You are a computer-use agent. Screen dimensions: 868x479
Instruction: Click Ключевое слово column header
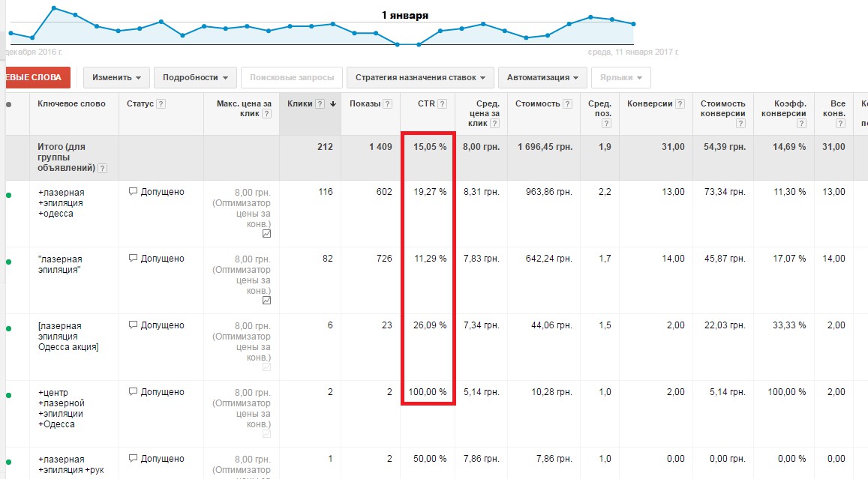71,103
